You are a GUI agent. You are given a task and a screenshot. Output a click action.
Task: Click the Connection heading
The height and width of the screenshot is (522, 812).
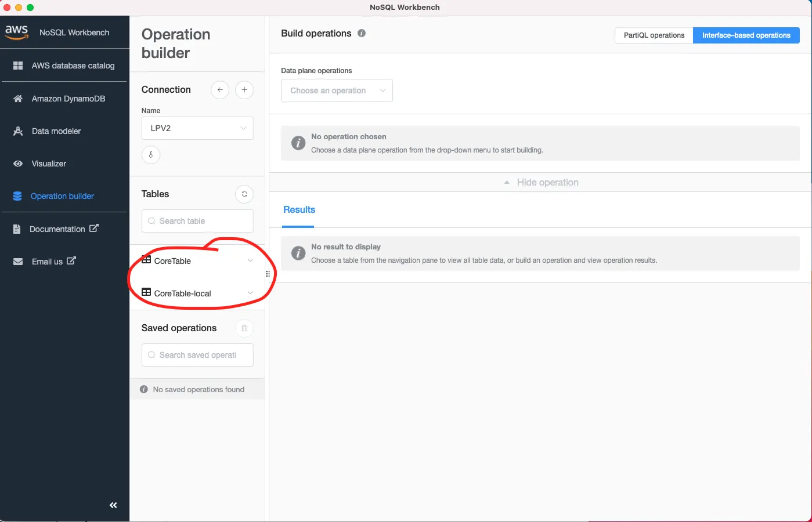coord(166,90)
